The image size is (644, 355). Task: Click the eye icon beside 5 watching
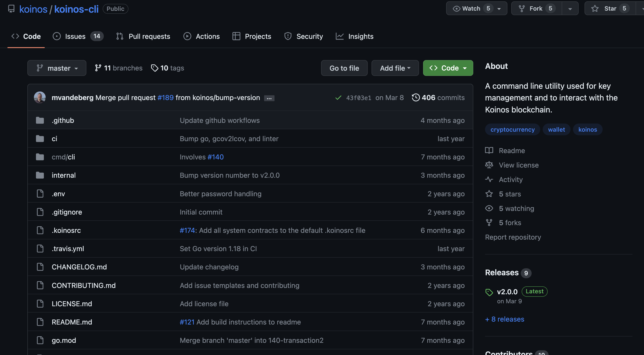point(489,208)
